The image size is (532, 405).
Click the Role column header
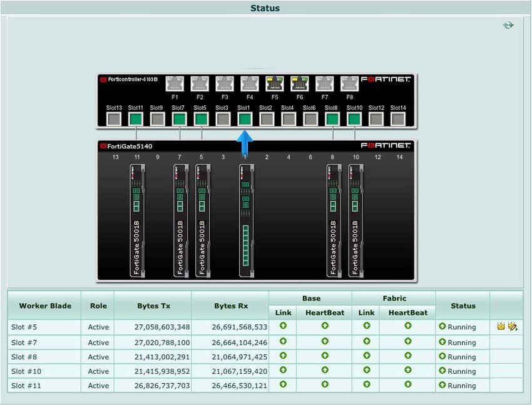click(98, 305)
